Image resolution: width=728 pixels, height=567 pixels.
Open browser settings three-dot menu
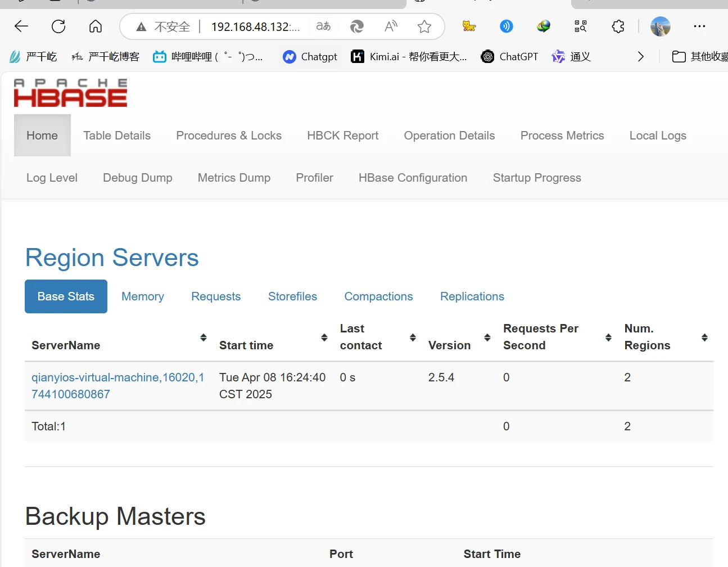tap(699, 26)
